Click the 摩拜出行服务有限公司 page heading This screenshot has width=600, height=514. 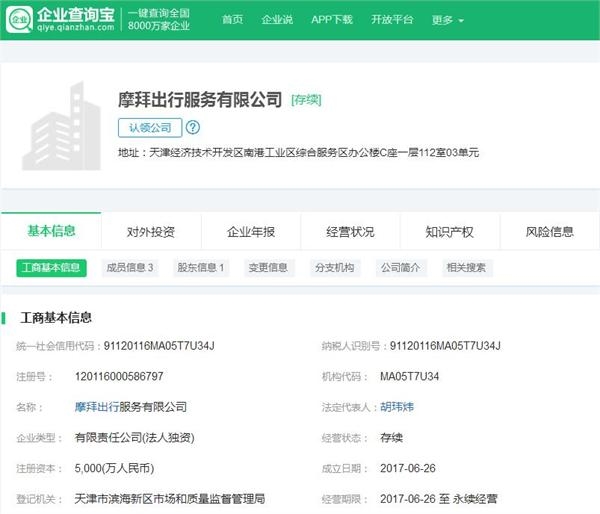pos(200,100)
